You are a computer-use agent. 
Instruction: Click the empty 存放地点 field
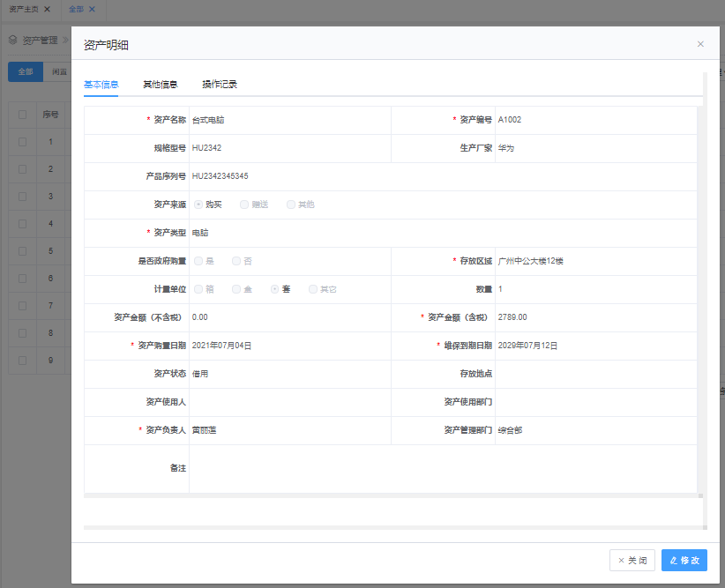pyautogui.click(x=596, y=374)
